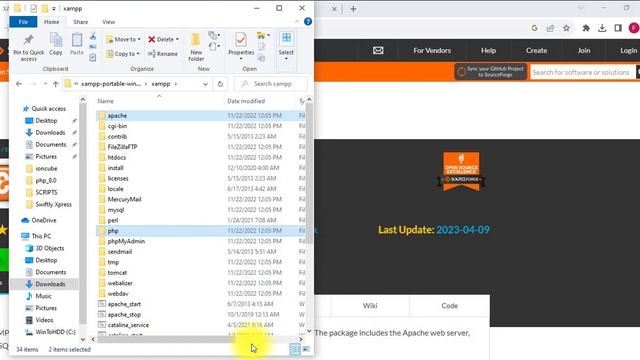The height and width of the screenshot is (360, 640).
Task: Expand the address bar history dropdown
Action: 205,84
